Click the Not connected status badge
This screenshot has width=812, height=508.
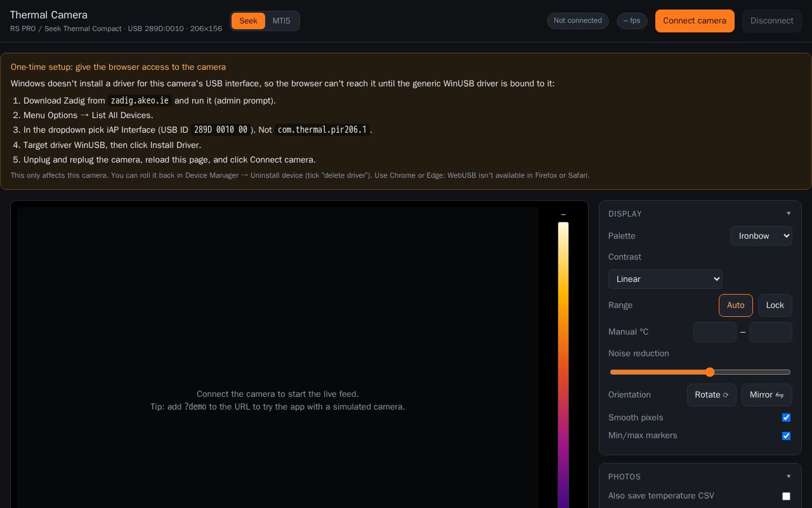tap(578, 21)
